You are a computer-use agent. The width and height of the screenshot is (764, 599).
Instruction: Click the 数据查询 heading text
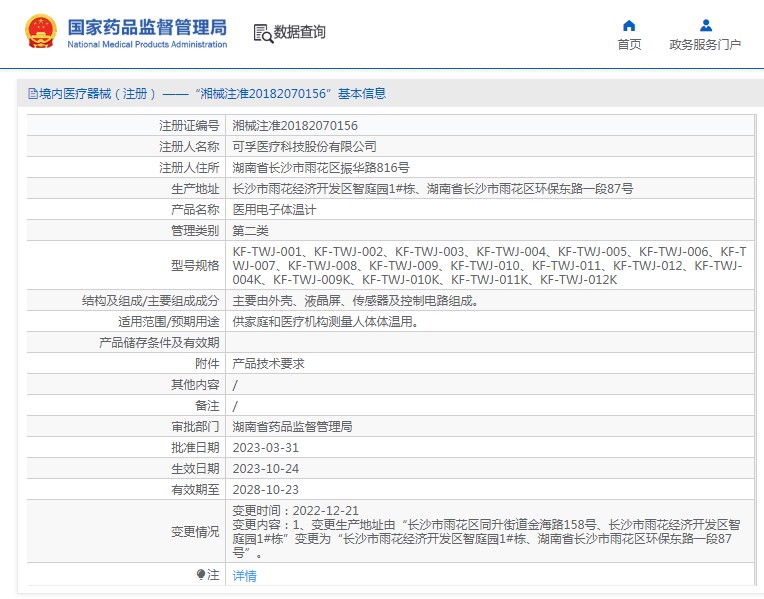[300, 32]
